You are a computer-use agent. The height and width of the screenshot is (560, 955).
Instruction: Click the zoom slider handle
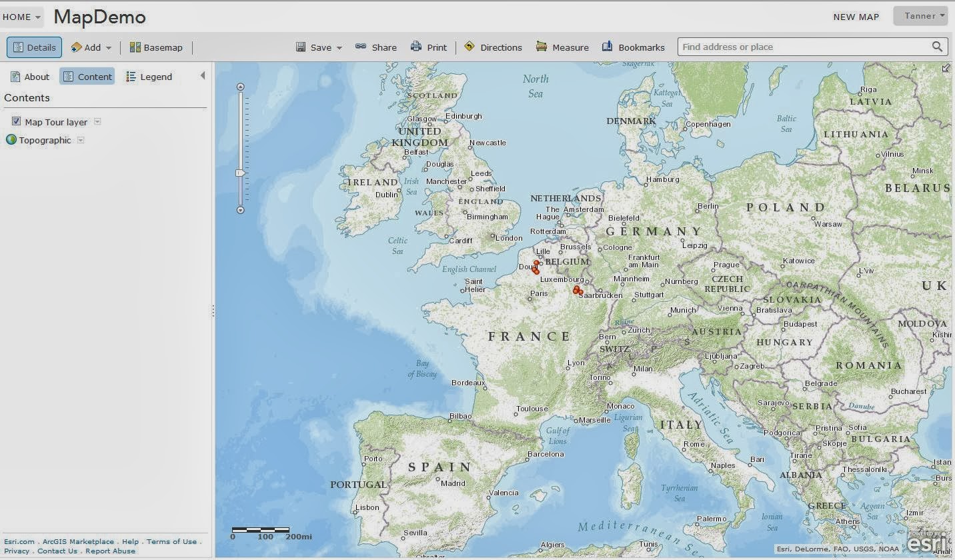tap(241, 173)
